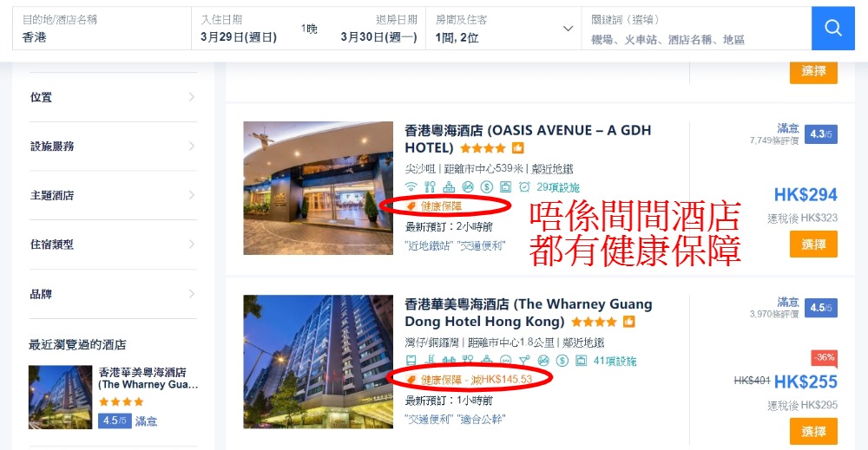868x450 pixels.
Task: Click the 健康保障 tag on Oasis Avenue
Action: (434, 205)
